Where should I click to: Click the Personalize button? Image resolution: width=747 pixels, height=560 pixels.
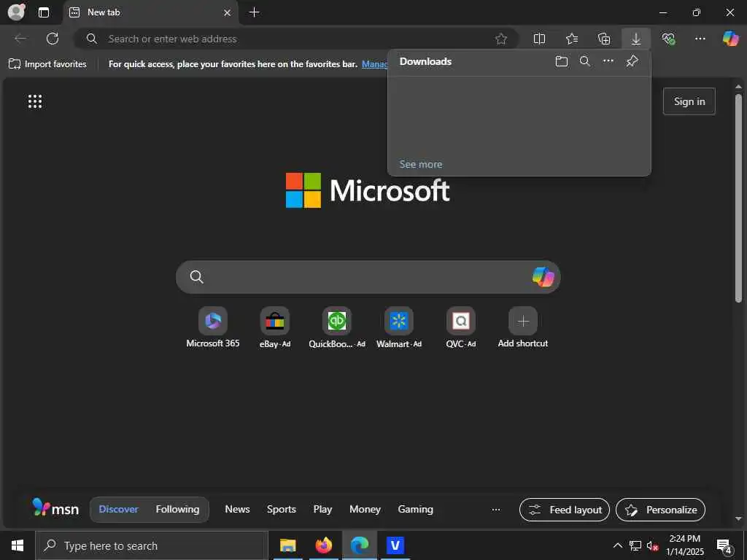pyautogui.click(x=660, y=510)
